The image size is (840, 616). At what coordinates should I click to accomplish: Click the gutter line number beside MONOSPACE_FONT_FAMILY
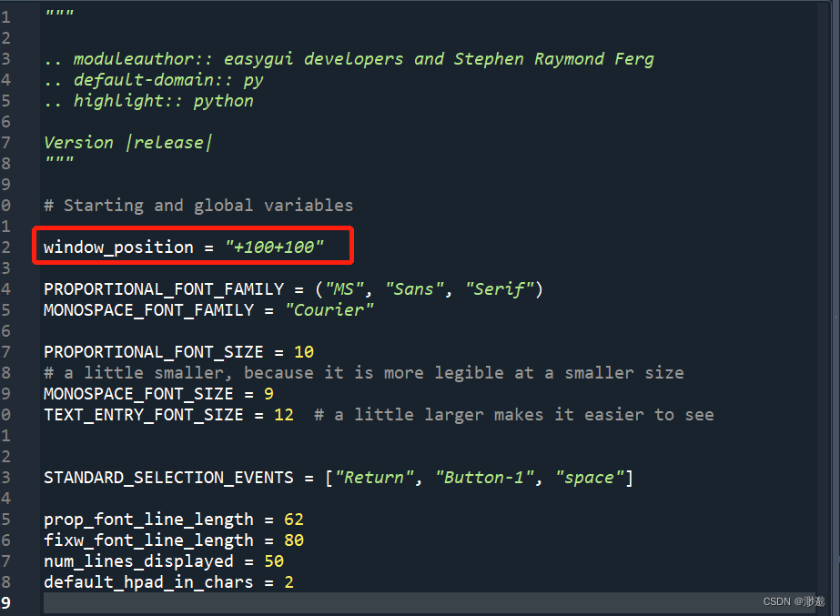pyautogui.click(x=5, y=310)
